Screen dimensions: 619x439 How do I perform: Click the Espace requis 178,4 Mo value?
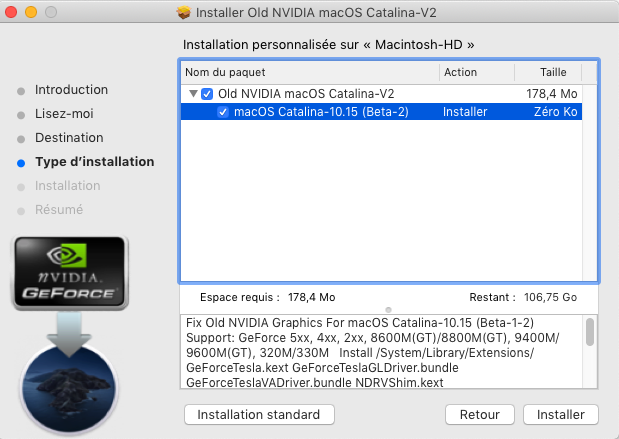[x=311, y=297]
